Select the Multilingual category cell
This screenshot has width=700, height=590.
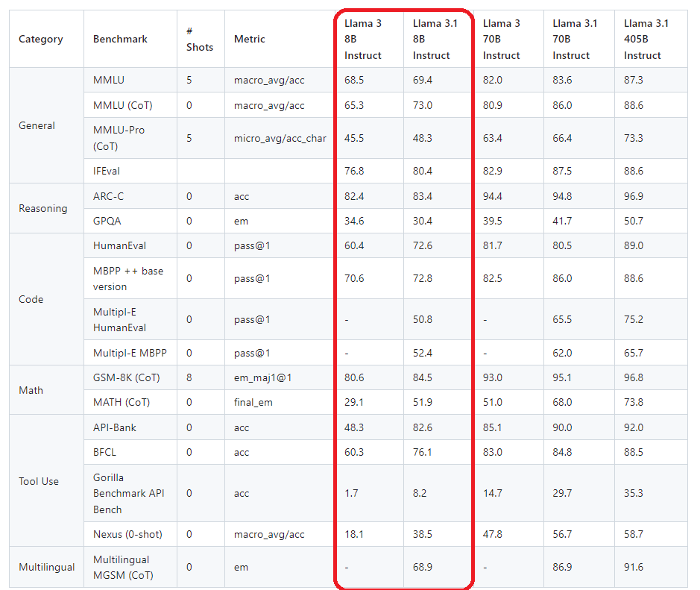coord(46,567)
